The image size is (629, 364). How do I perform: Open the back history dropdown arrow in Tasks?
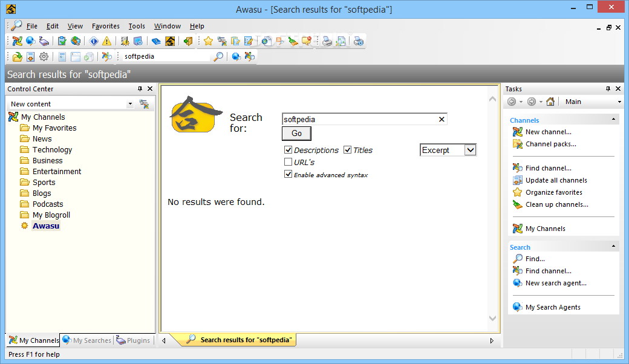coord(521,102)
